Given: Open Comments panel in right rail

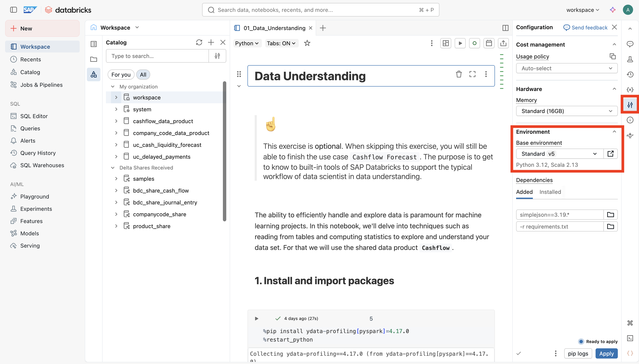Looking at the screenshot, I should coord(630,44).
